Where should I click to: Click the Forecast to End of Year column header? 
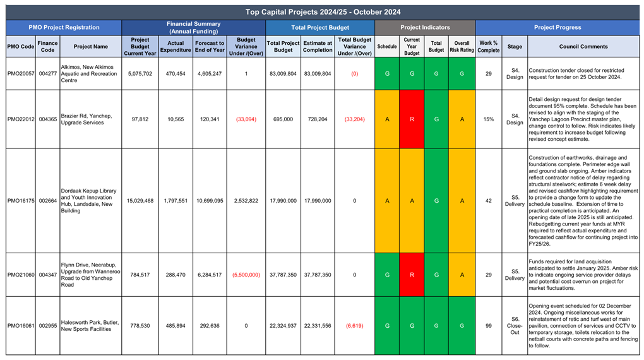pos(210,47)
